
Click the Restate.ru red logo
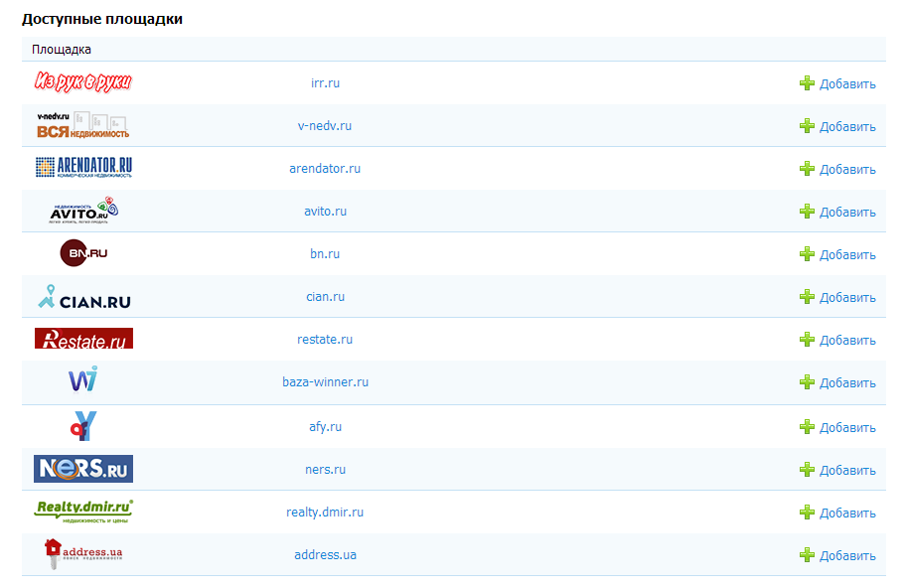[x=83, y=338]
